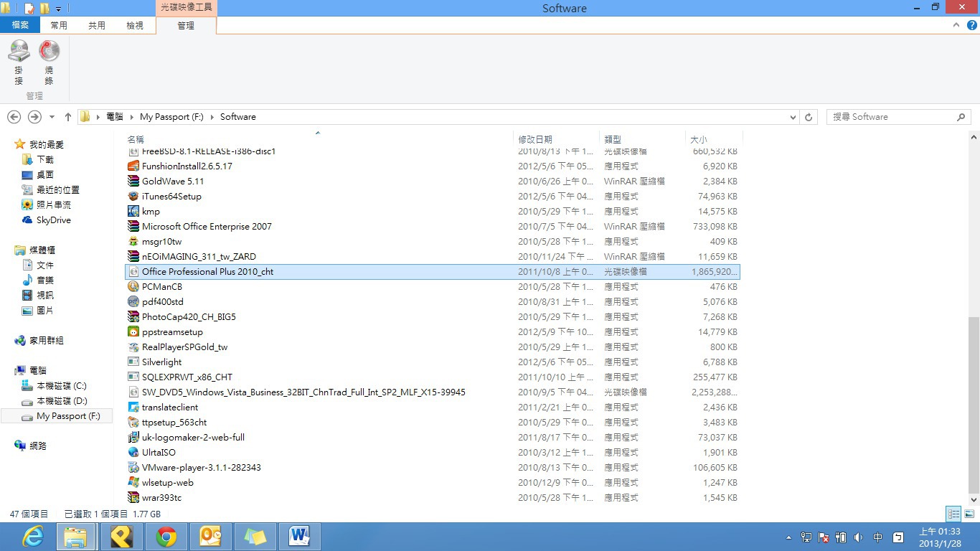The height and width of the screenshot is (551, 980).
Task: Click the PCManCB file icon
Action: point(133,287)
